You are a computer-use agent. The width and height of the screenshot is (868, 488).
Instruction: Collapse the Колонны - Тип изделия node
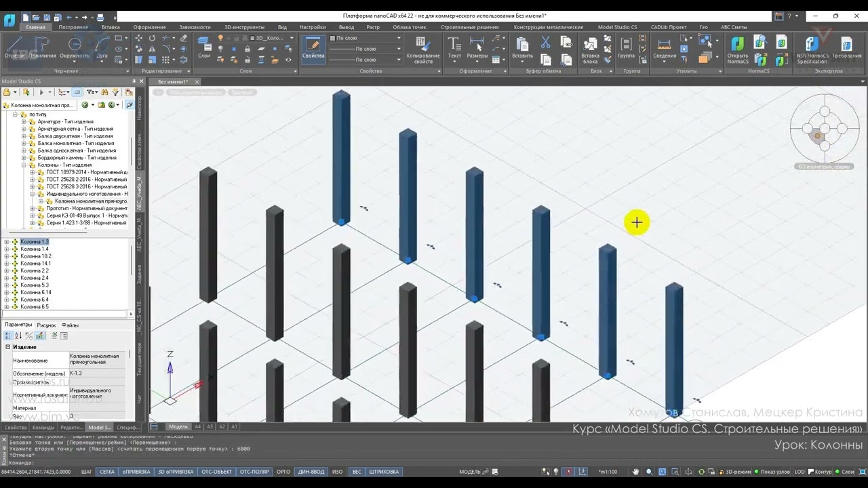(24, 165)
